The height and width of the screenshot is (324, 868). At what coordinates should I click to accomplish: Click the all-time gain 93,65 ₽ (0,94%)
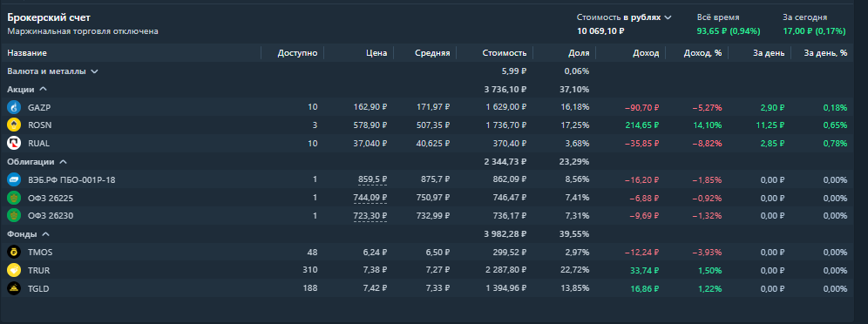(x=729, y=31)
